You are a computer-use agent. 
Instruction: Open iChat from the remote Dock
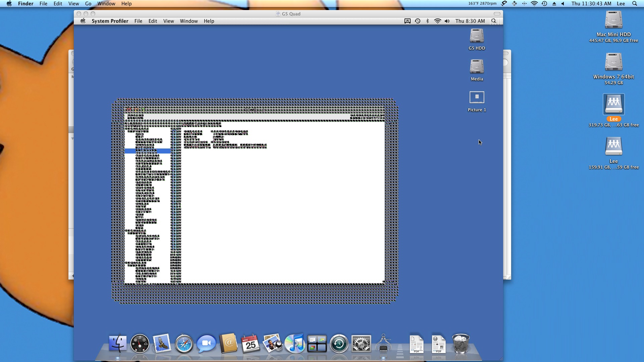pyautogui.click(x=206, y=344)
